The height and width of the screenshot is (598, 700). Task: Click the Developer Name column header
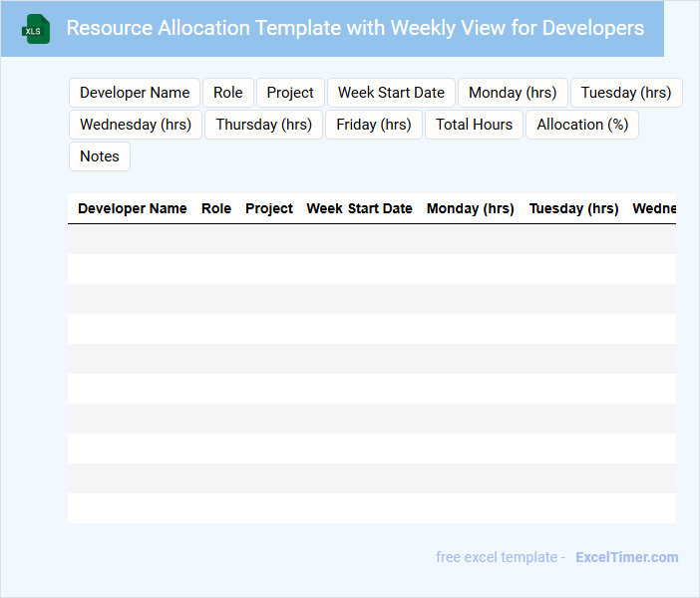tap(133, 209)
